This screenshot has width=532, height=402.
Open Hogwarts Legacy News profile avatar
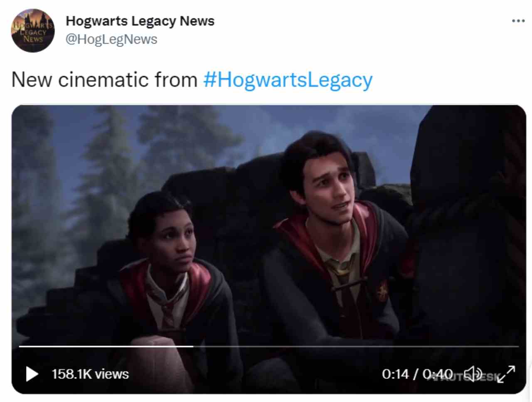pyautogui.click(x=32, y=30)
